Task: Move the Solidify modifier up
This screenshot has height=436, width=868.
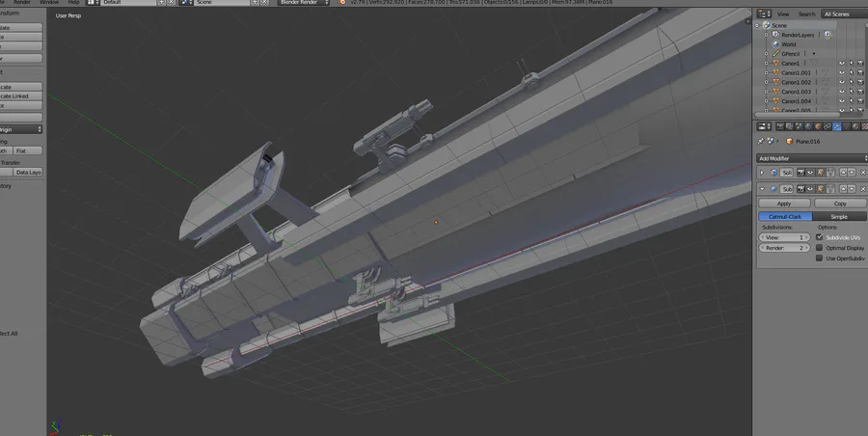Action: [844, 173]
